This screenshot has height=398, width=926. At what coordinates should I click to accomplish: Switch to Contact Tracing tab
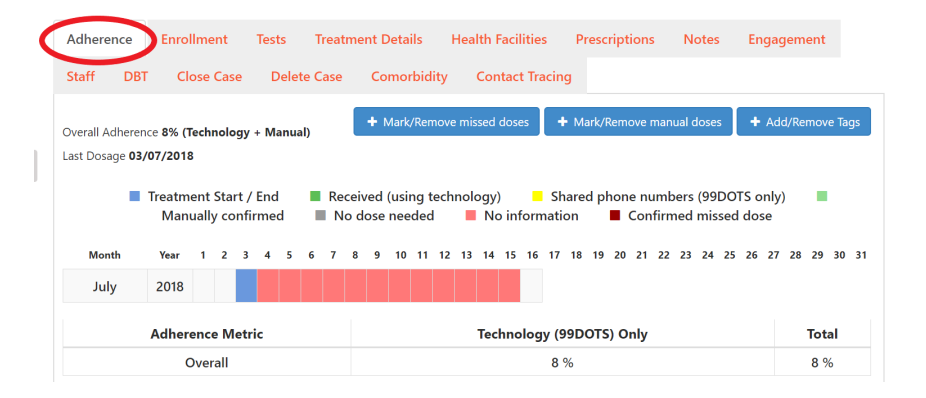[x=524, y=76]
